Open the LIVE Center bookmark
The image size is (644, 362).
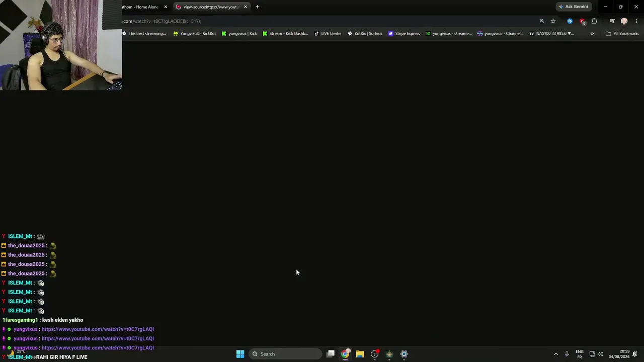pyautogui.click(x=328, y=34)
